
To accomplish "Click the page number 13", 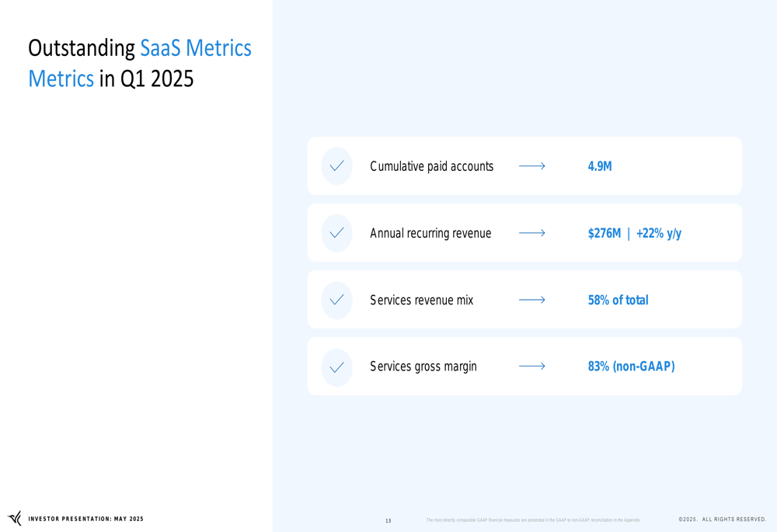I will point(388,520).
